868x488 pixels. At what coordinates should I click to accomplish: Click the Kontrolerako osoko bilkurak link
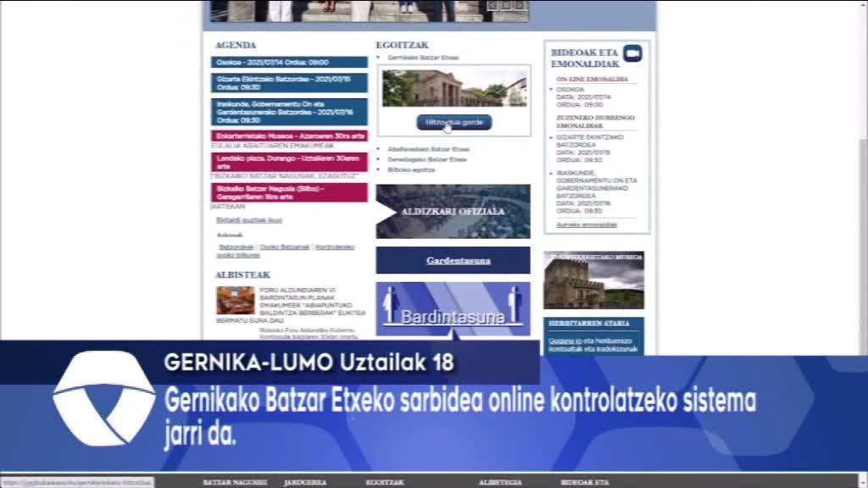coord(285,251)
